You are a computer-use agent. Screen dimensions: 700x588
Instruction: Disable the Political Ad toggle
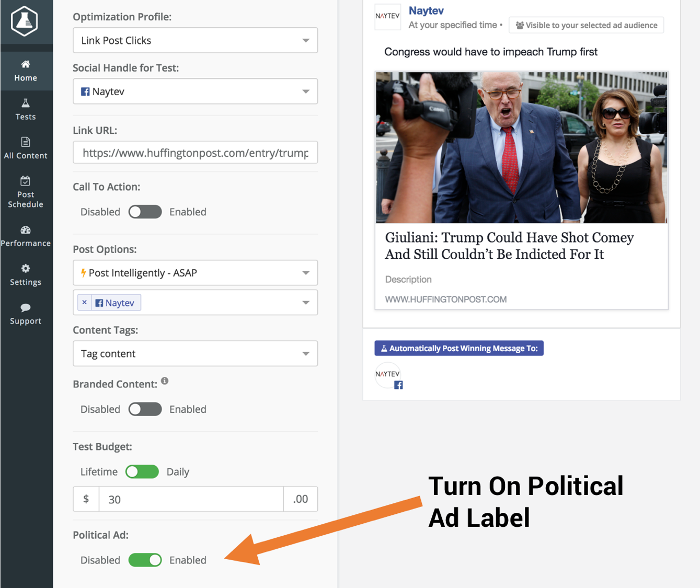145,560
